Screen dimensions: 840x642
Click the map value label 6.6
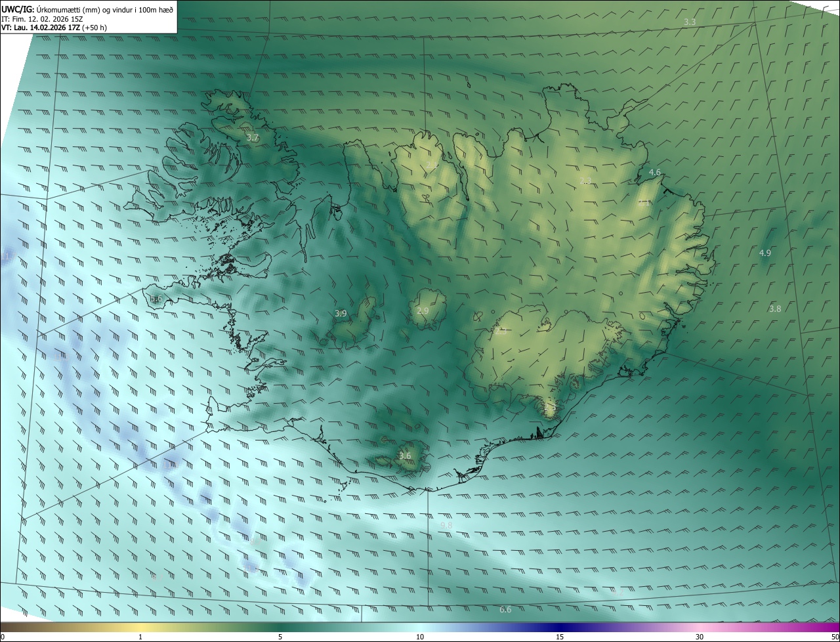coord(505,610)
